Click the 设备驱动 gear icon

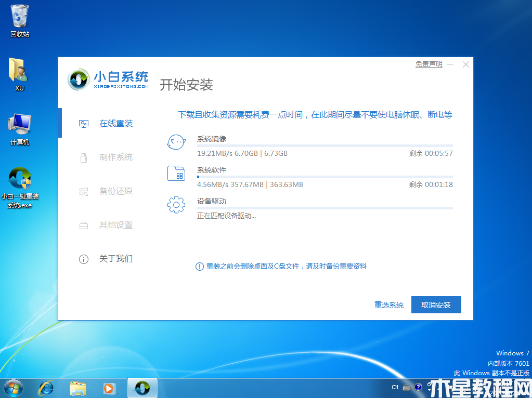click(176, 204)
